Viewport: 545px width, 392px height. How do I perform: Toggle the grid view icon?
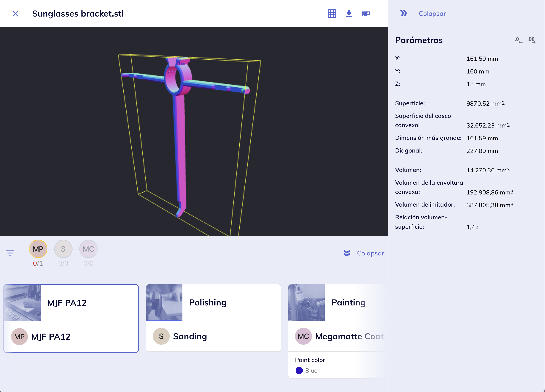(x=332, y=14)
